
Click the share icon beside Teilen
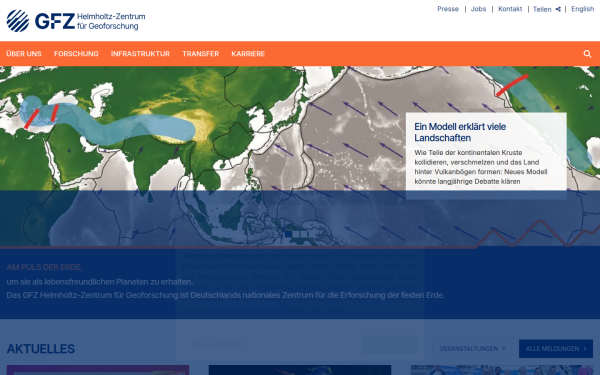558,9
